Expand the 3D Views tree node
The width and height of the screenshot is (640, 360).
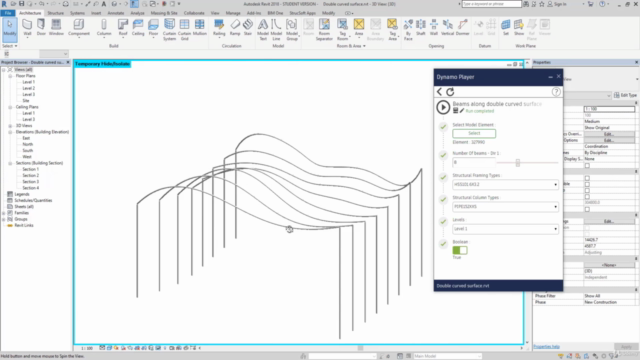click(x=10, y=126)
